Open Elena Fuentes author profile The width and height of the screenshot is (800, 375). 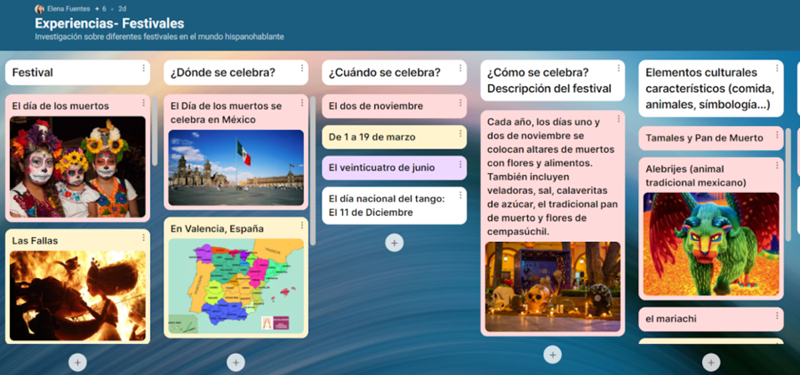pyautogui.click(x=62, y=9)
